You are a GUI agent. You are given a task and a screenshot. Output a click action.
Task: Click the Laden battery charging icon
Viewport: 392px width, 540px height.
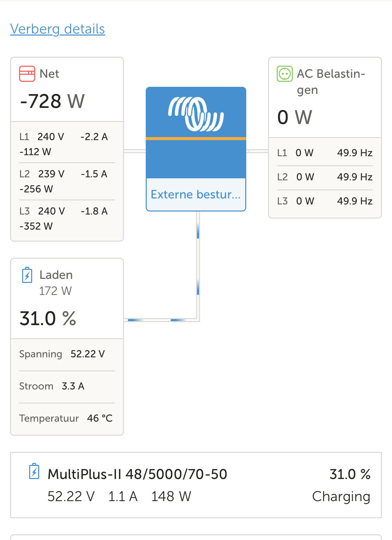click(x=27, y=275)
